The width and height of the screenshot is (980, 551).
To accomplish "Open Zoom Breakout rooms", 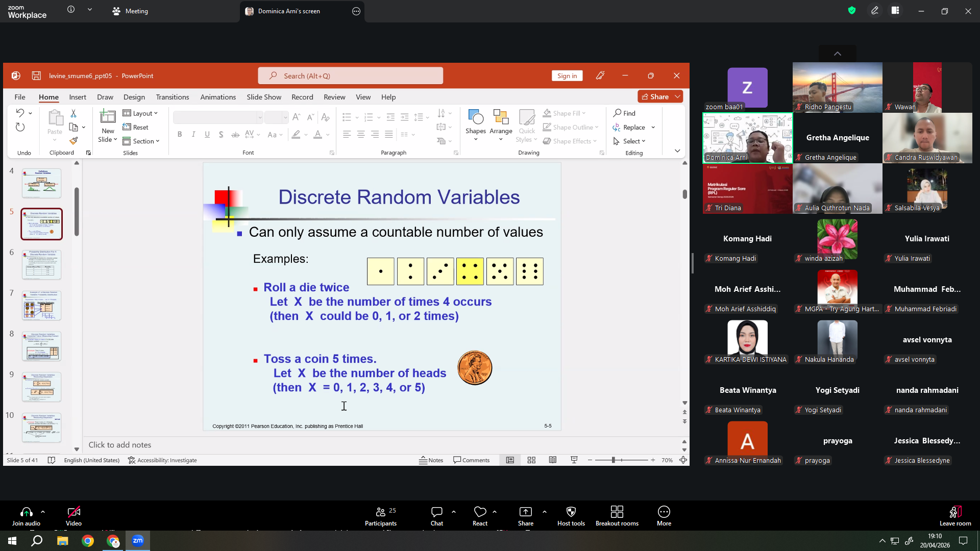I will point(617,516).
